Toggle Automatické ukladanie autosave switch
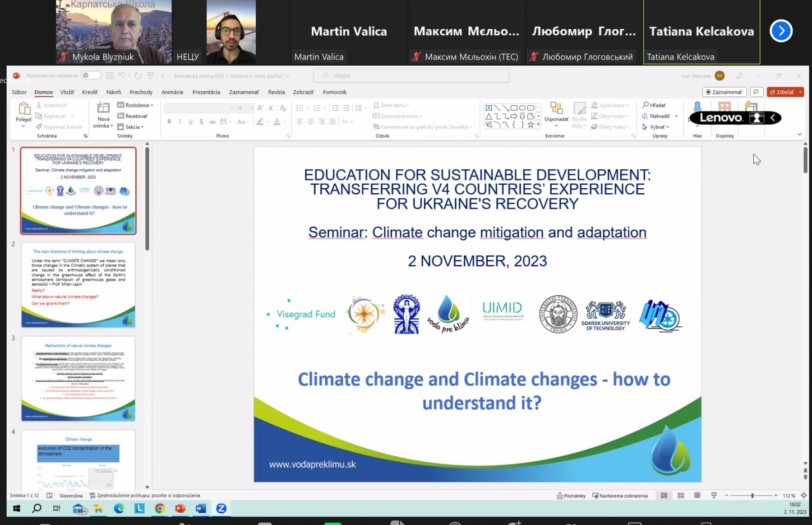812x525 pixels. click(x=91, y=76)
